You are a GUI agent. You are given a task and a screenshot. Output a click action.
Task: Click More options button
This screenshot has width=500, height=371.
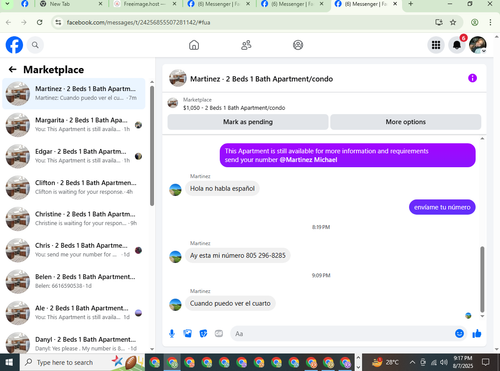point(406,122)
